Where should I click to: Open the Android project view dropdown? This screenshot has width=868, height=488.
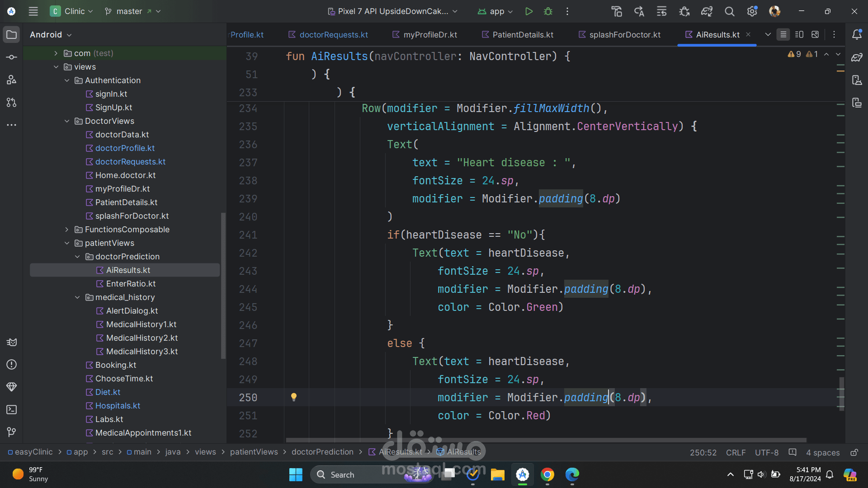(51, 35)
